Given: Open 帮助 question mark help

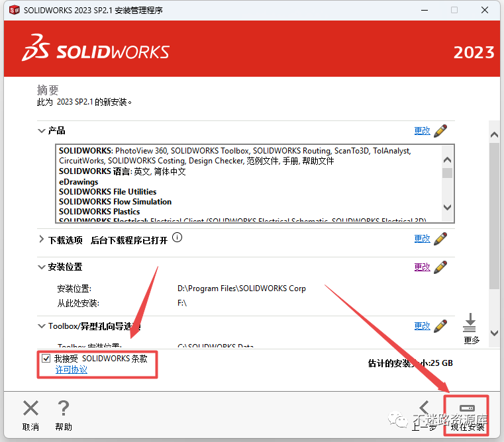Looking at the screenshot, I should click(64, 408).
